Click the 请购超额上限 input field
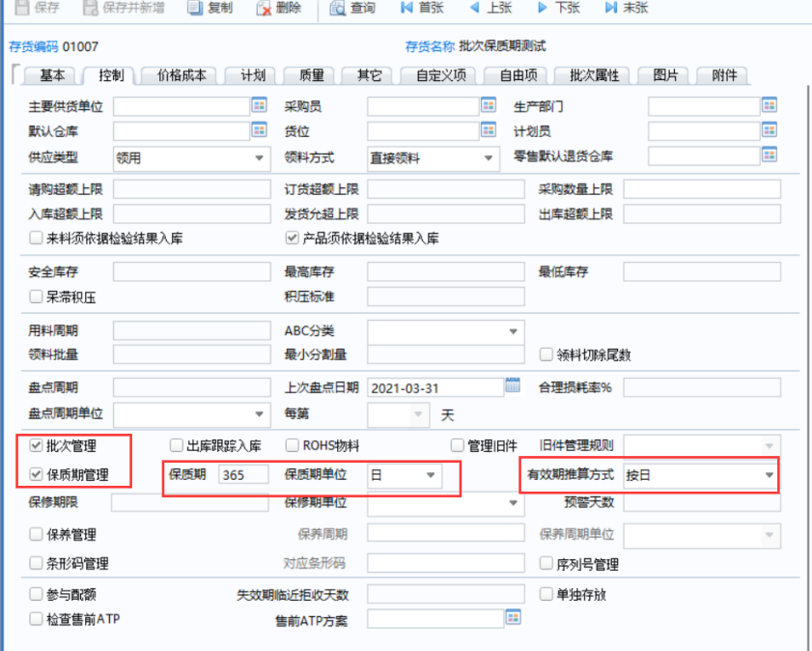 (x=191, y=189)
